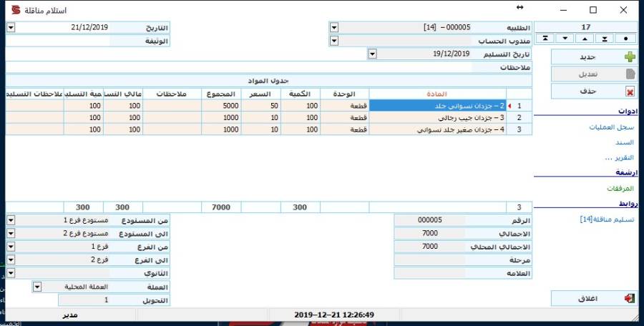This screenshot has width=644, height=326.
Task: Open المرفقات attachments link
Action: coord(620,189)
